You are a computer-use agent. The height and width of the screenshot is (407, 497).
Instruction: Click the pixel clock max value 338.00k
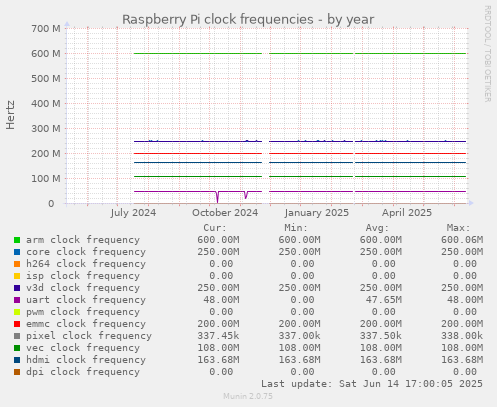462,336
